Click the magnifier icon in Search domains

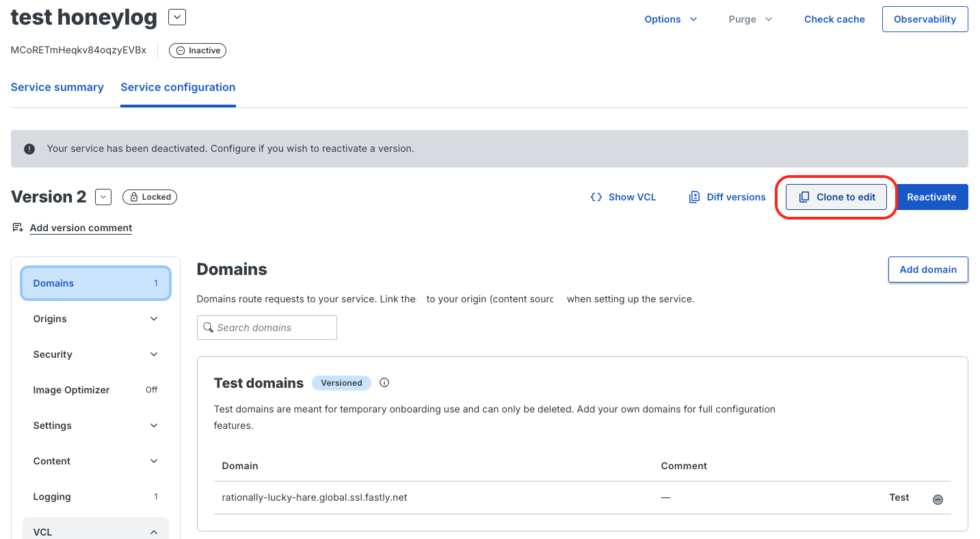(209, 328)
